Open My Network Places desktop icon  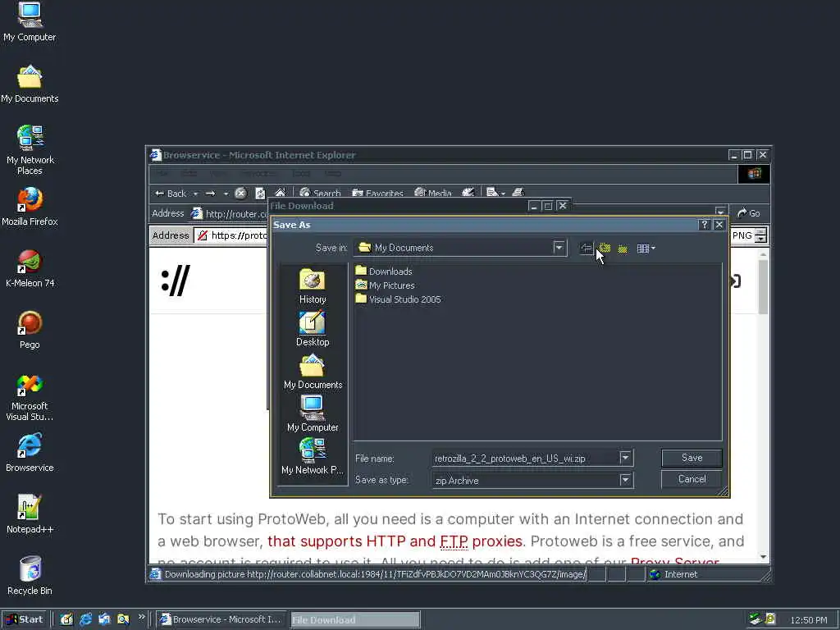click(30, 149)
